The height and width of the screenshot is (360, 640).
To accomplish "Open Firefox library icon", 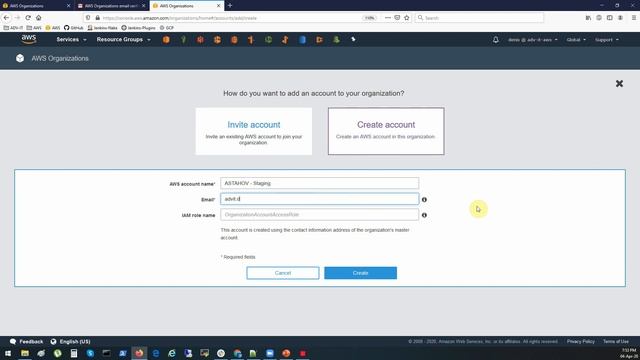I will (588, 18).
